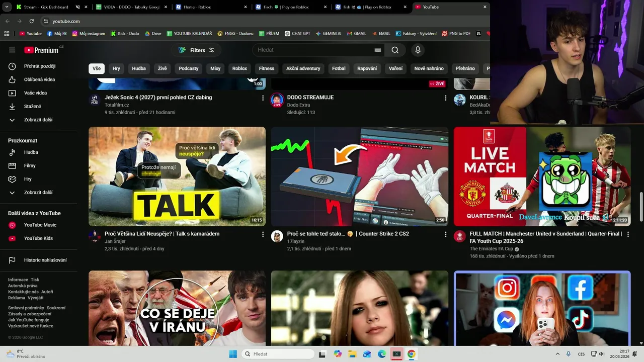Image resolution: width=644 pixels, height=362 pixels.
Task: Open more options for Counter Strike 2 CS2 video
Action: [445, 234]
